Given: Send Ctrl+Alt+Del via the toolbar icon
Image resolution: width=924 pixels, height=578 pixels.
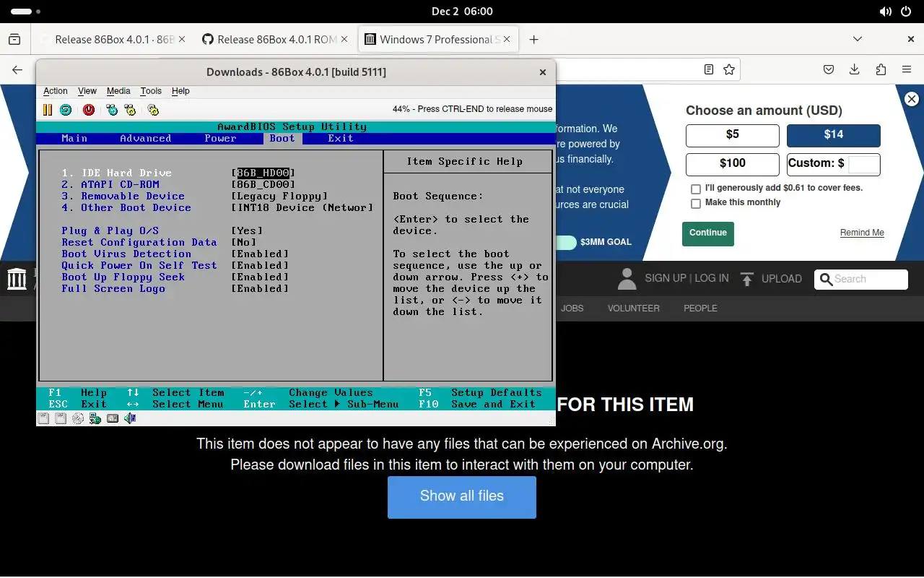Looking at the screenshot, I should 112,110.
